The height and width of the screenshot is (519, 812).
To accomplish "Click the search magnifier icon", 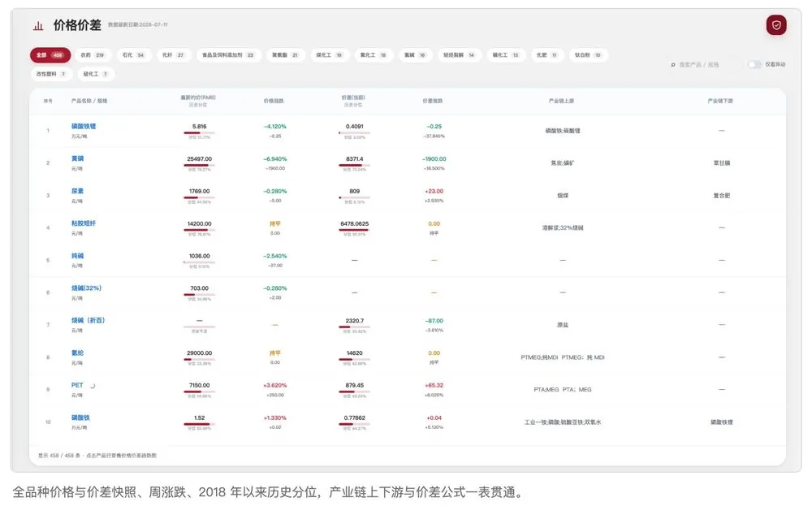I will [673, 65].
